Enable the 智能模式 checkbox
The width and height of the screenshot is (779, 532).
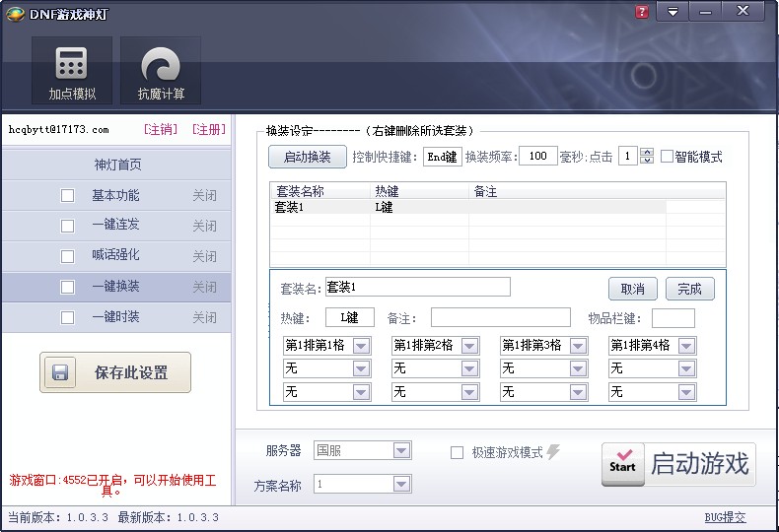coord(667,157)
